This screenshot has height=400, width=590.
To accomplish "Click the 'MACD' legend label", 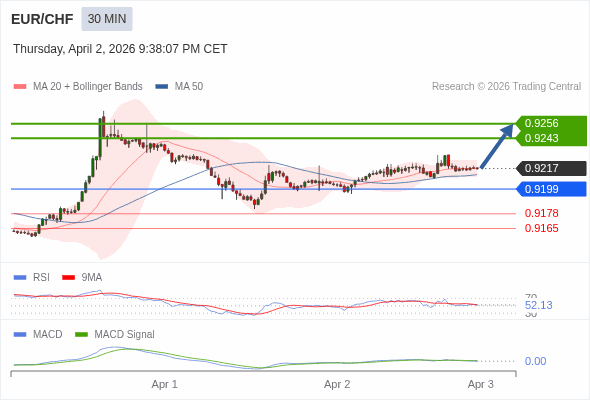I will tap(48, 335).
